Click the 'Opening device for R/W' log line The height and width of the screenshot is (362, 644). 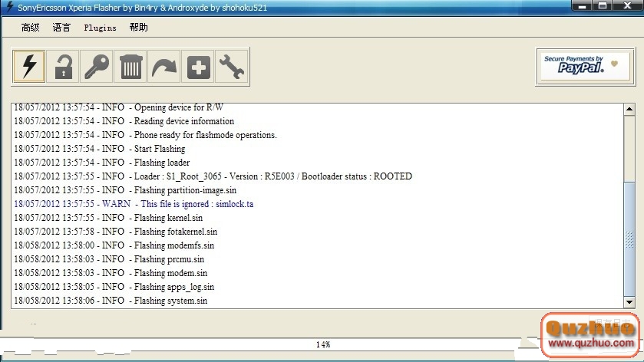click(x=119, y=107)
